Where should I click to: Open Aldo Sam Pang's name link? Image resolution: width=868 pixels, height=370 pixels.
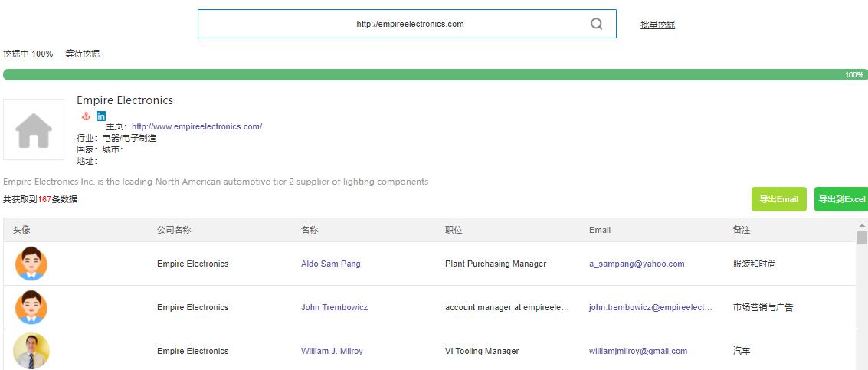(x=330, y=264)
